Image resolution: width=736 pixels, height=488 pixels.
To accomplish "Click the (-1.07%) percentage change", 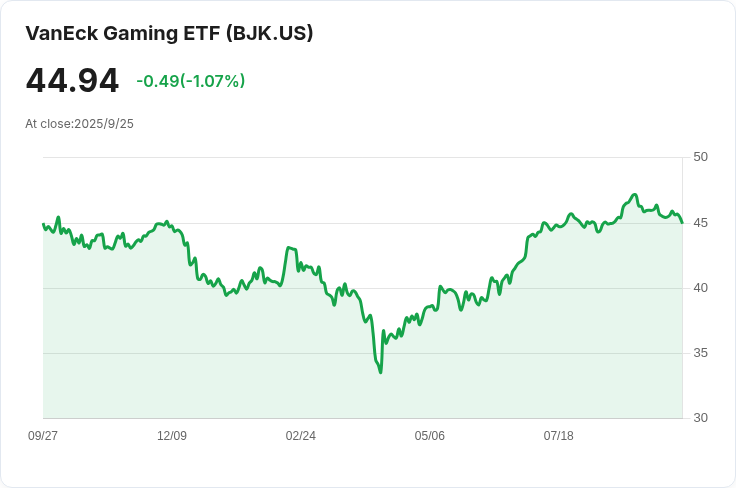I will (x=213, y=81).
